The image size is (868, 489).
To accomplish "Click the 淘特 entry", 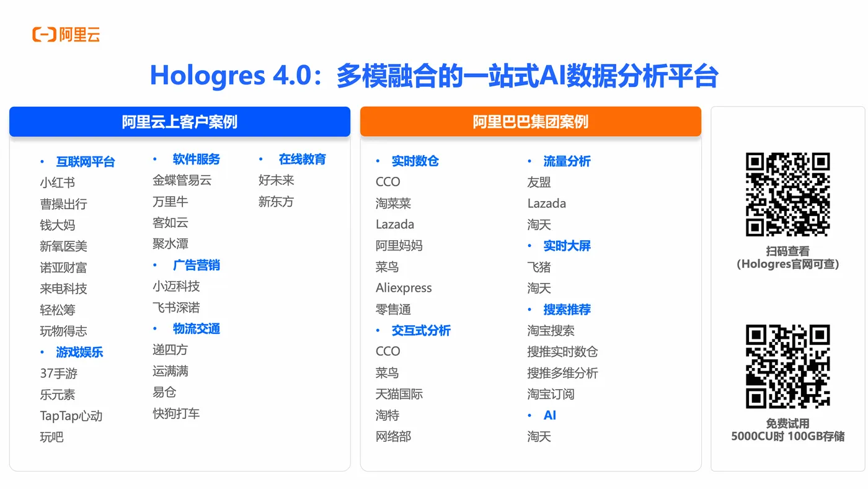I will click(387, 416).
